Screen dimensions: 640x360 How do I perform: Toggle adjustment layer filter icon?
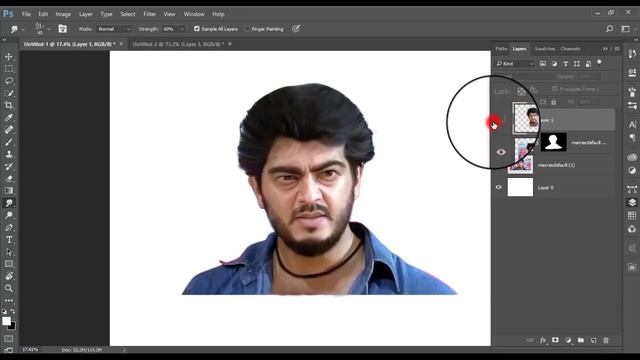(x=554, y=64)
